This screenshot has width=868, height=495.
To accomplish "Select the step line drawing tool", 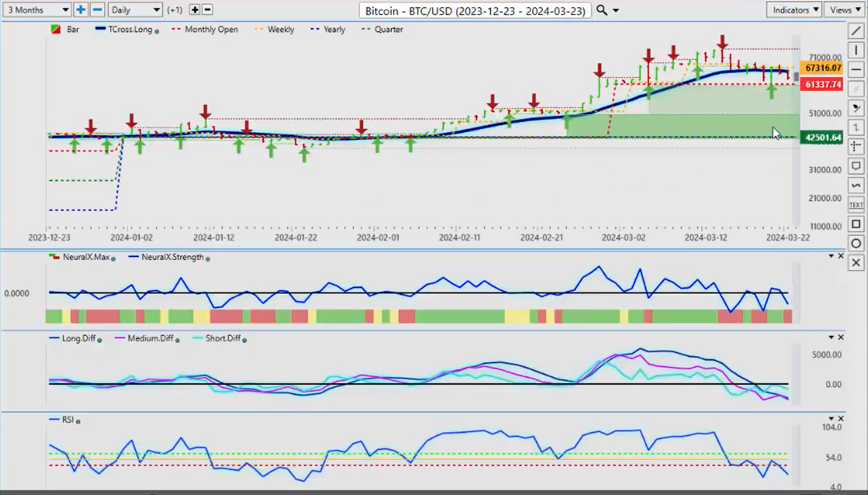I will (x=856, y=127).
